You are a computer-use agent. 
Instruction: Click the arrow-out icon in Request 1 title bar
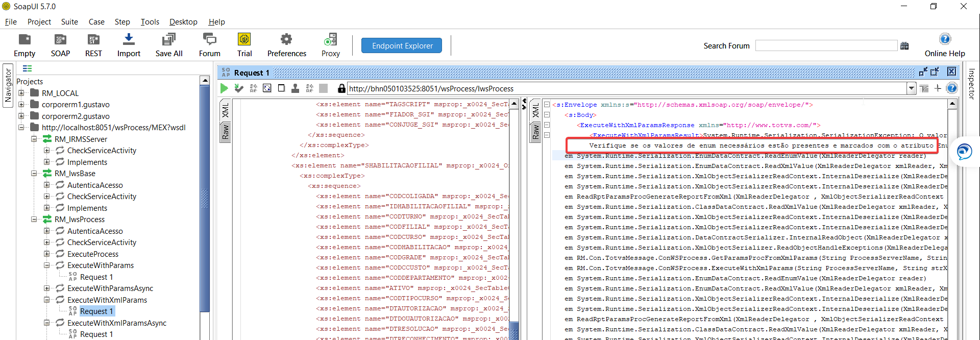tap(935, 72)
